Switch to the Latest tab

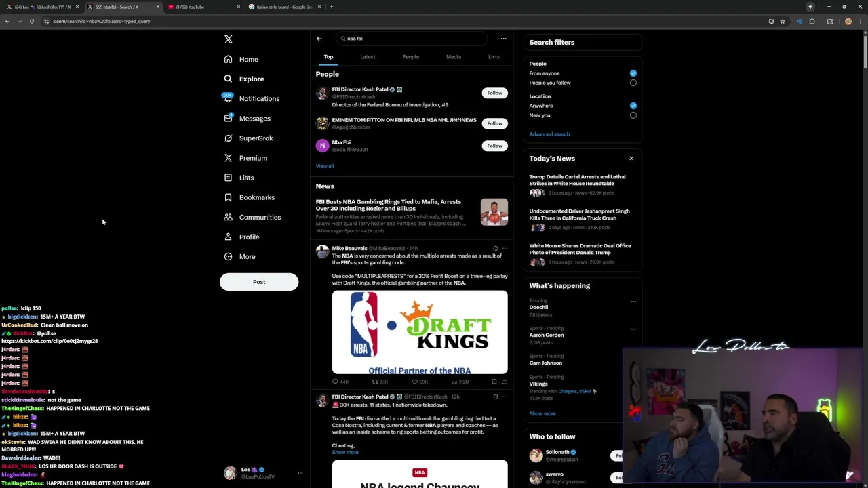click(x=368, y=57)
